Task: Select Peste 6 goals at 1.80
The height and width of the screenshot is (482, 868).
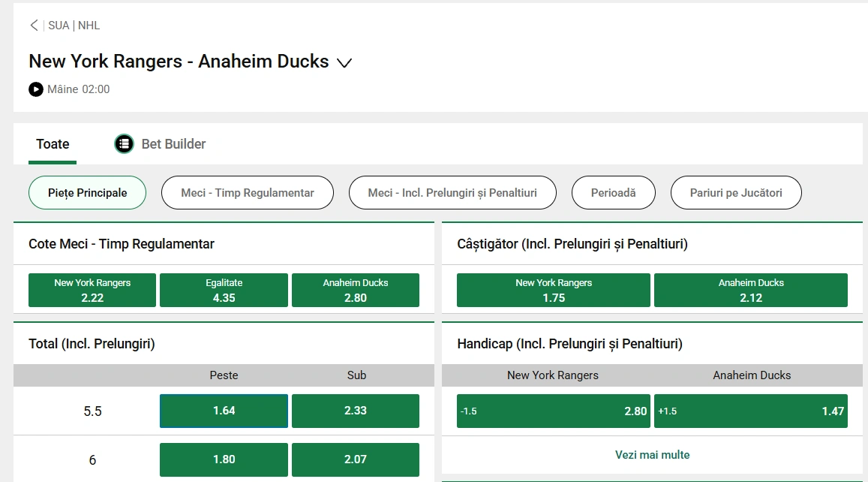Action: point(223,459)
